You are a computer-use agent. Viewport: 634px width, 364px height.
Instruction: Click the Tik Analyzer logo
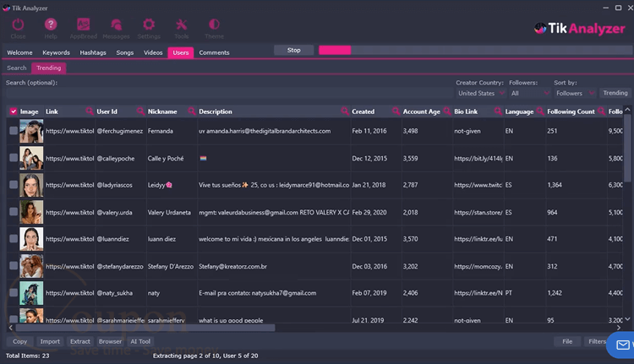tap(579, 28)
